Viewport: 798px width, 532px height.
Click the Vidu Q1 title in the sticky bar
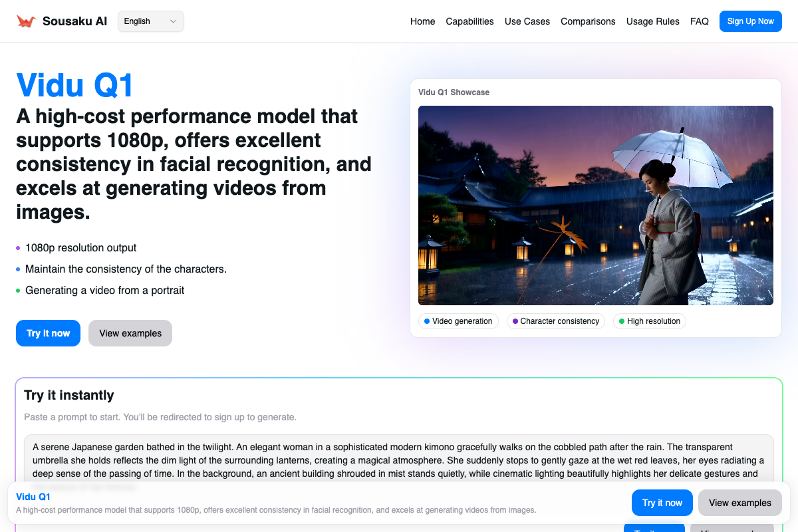[x=33, y=497]
